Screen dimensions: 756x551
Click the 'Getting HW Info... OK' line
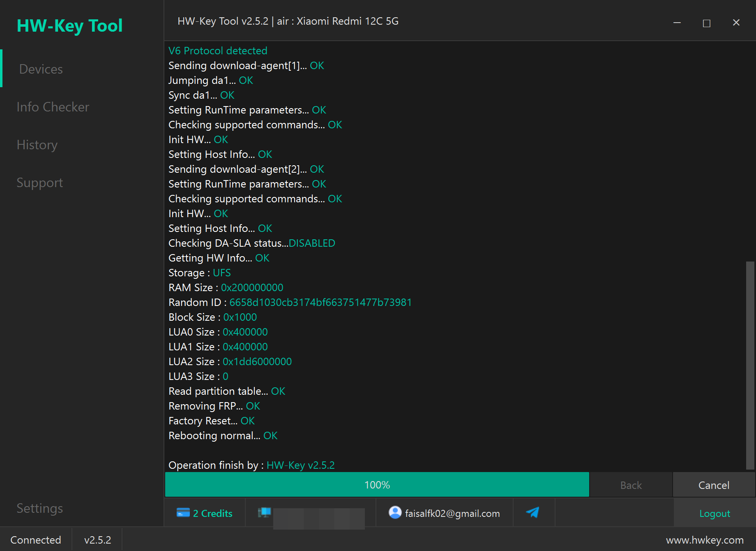tap(219, 258)
